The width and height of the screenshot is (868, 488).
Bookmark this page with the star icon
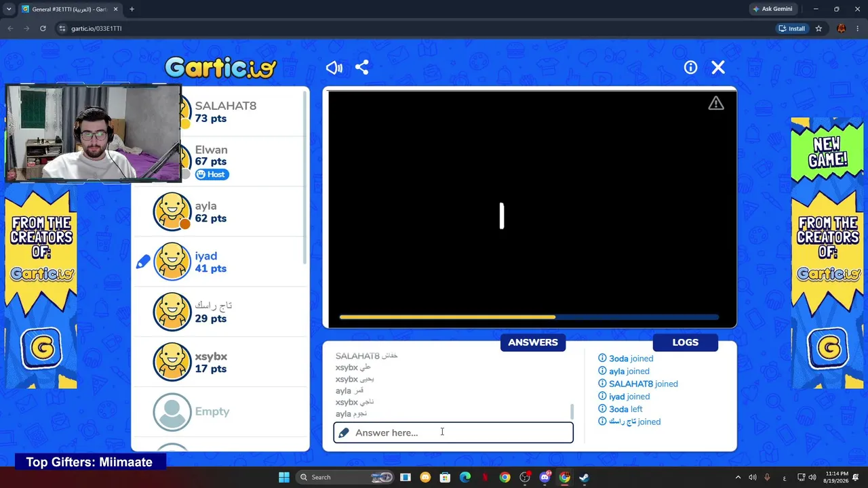pyautogui.click(x=818, y=28)
